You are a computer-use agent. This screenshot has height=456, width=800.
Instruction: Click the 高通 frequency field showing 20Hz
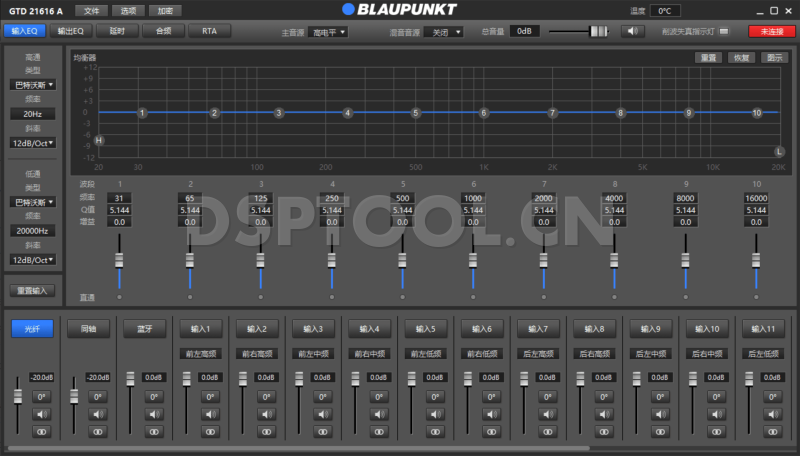[33, 114]
